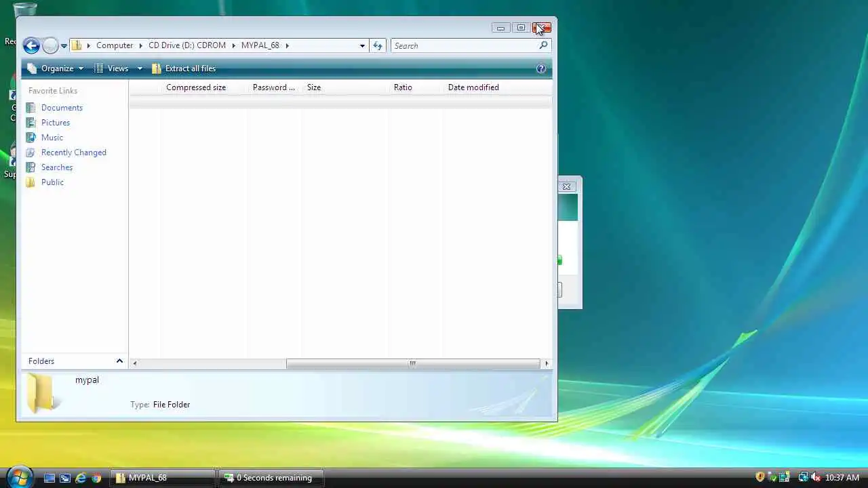Screen dimensions: 868x488
Task: Click the scroll left arrow
Action: 135,363
